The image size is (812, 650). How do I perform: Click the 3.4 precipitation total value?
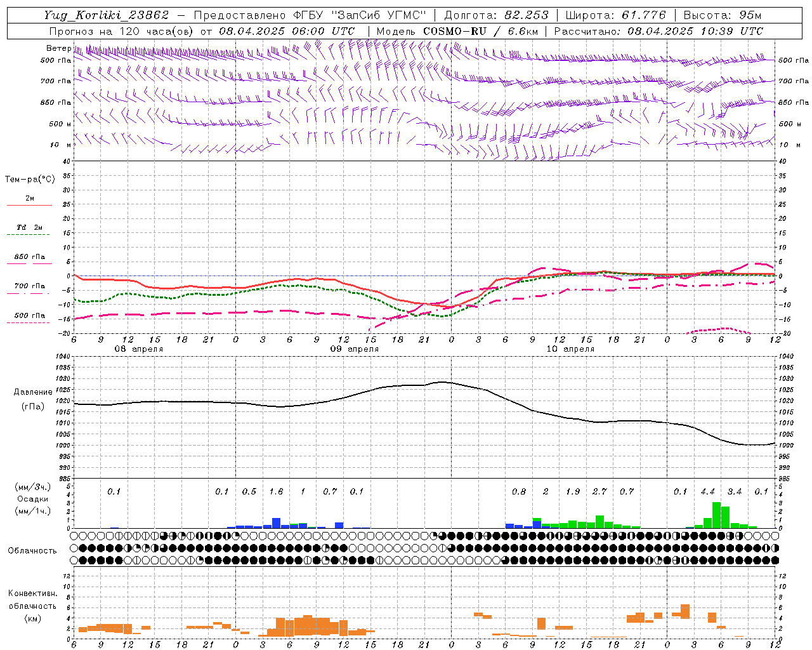[x=735, y=491]
